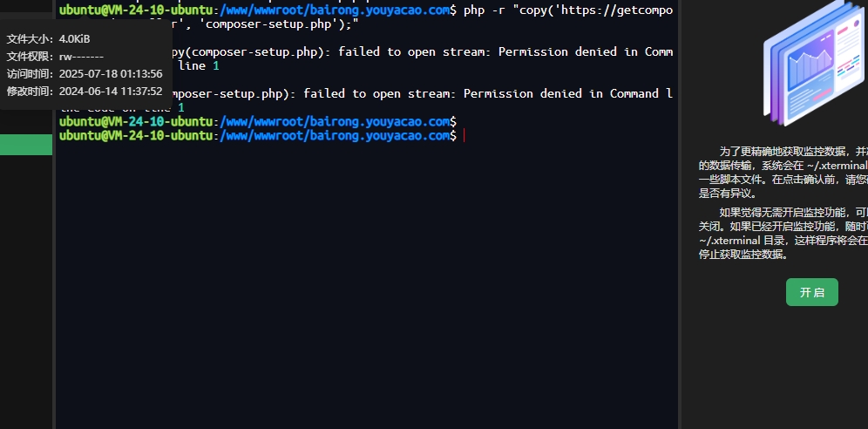Viewport: 868px width, 429px height.
Task: Click the paragraph about disabling monitoring
Action: pos(783,233)
